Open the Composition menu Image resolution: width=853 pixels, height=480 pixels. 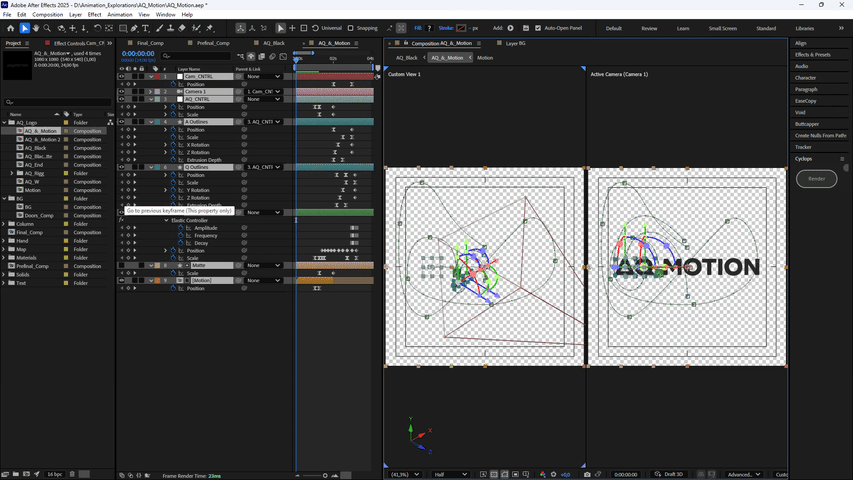tap(47, 15)
